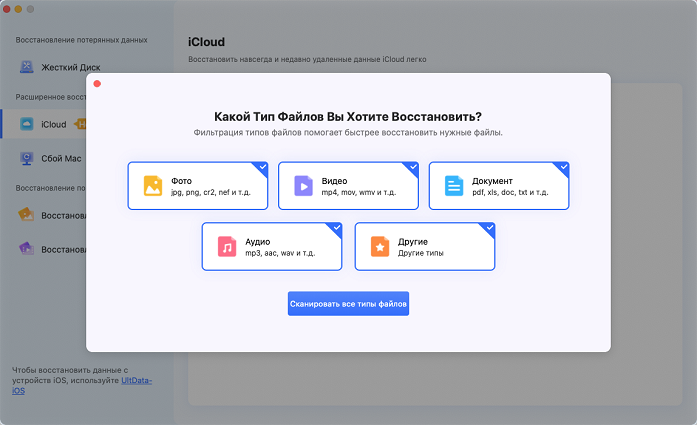
Task: Click the Сбой Mac monitor icon
Action: [27, 158]
